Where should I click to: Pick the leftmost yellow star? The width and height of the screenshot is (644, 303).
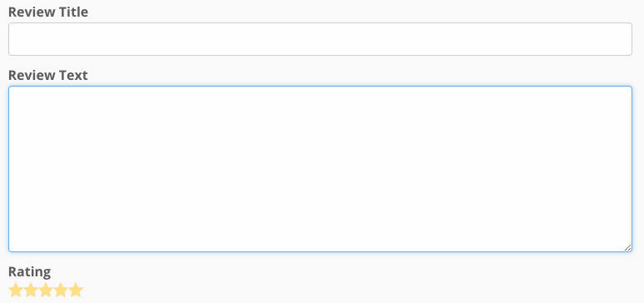point(16,290)
